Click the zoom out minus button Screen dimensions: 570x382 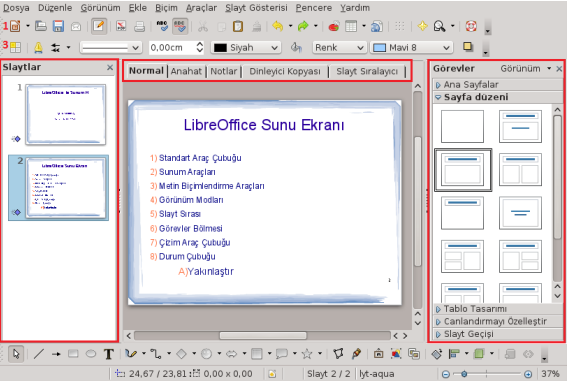click(446, 374)
